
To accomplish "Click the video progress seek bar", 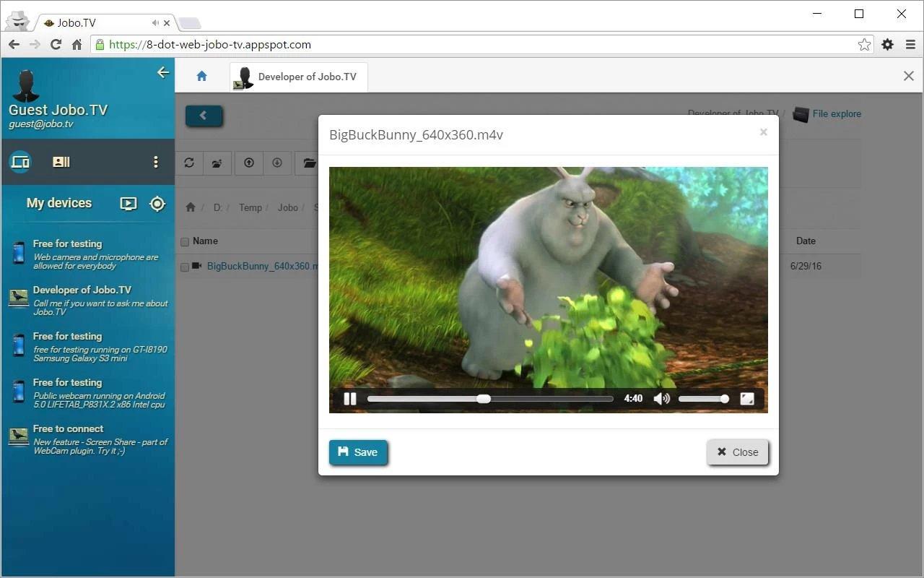I will [490, 398].
